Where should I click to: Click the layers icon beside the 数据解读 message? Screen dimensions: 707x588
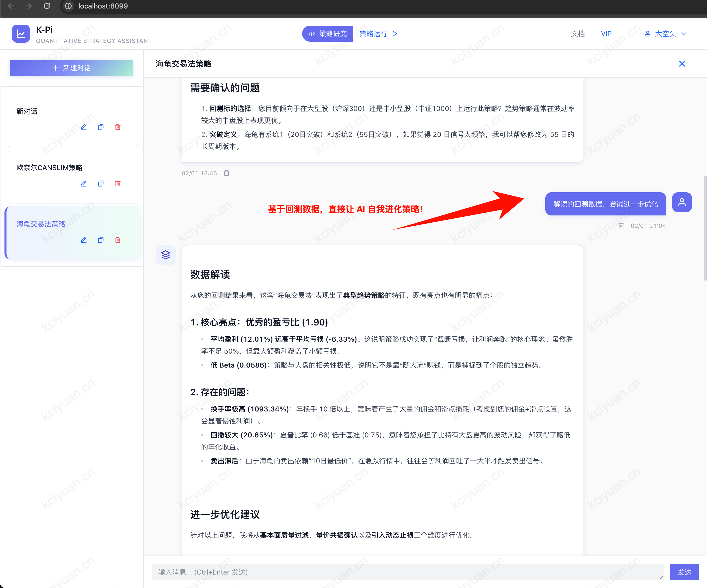(x=165, y=255)
